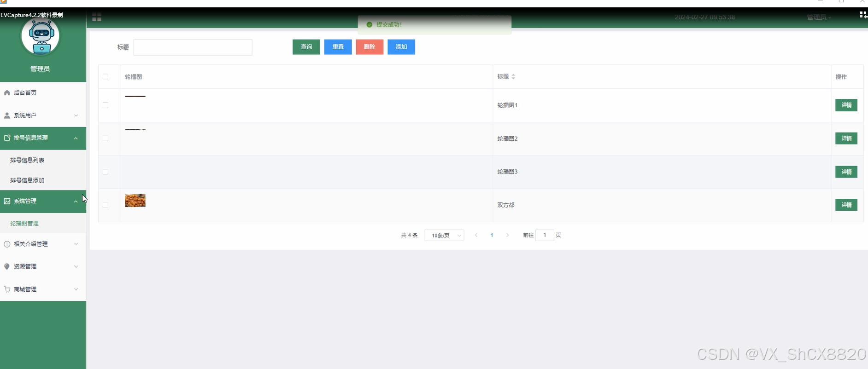Image resolution: width=868 pixels, height=369 pixels.
Task: Click the 共 4 条 total count text
Action: [x=410, y=235]
